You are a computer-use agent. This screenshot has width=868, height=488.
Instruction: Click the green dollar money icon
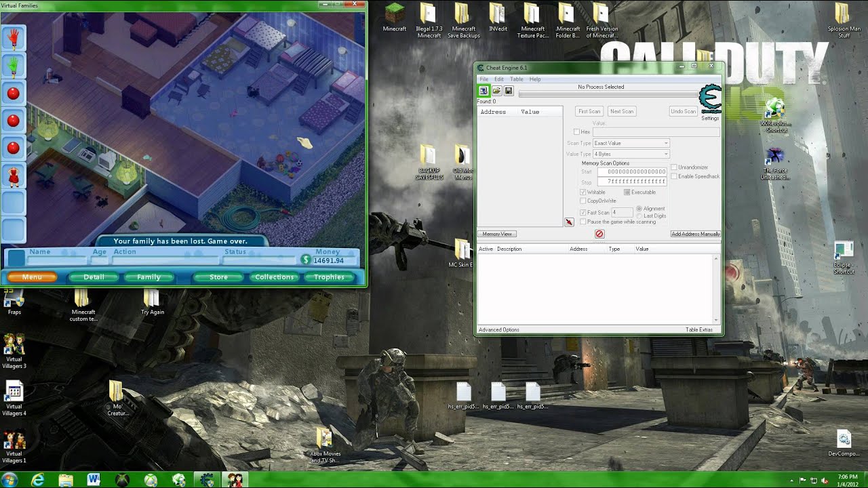click(x=306, y=260)
